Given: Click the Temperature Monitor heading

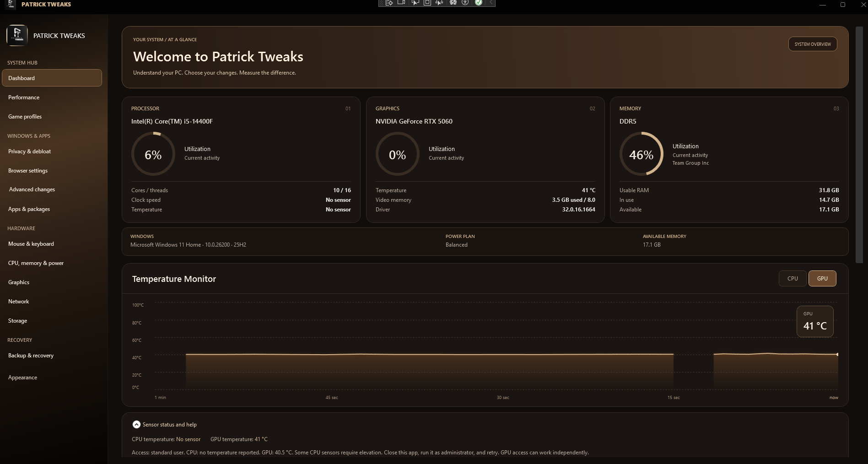Looking at the screenshot, I should [174, 279].
